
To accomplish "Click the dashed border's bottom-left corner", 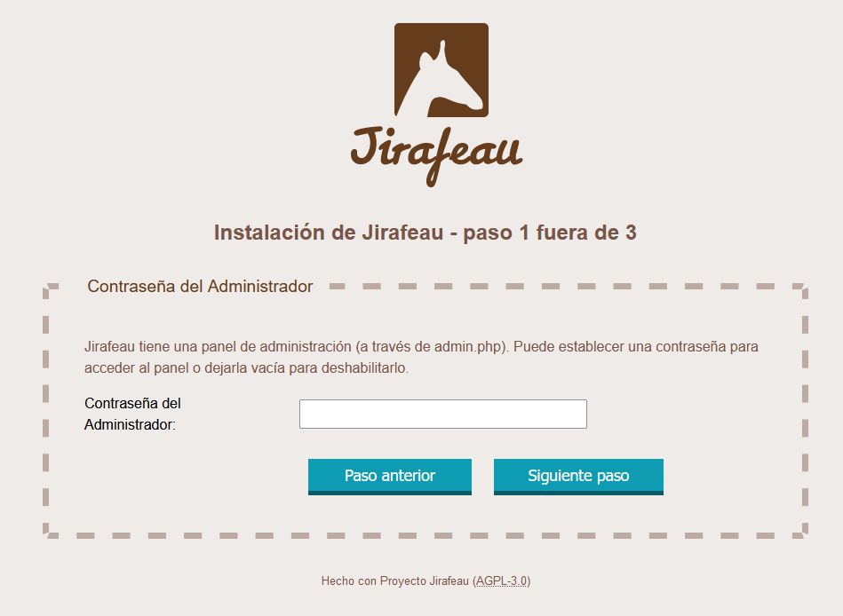I will (51, 531).
